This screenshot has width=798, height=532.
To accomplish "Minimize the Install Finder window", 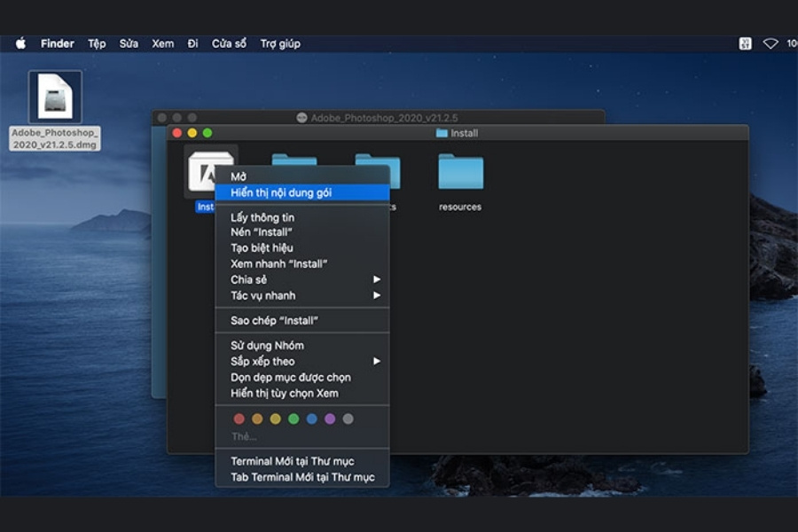I will (192, 133).
